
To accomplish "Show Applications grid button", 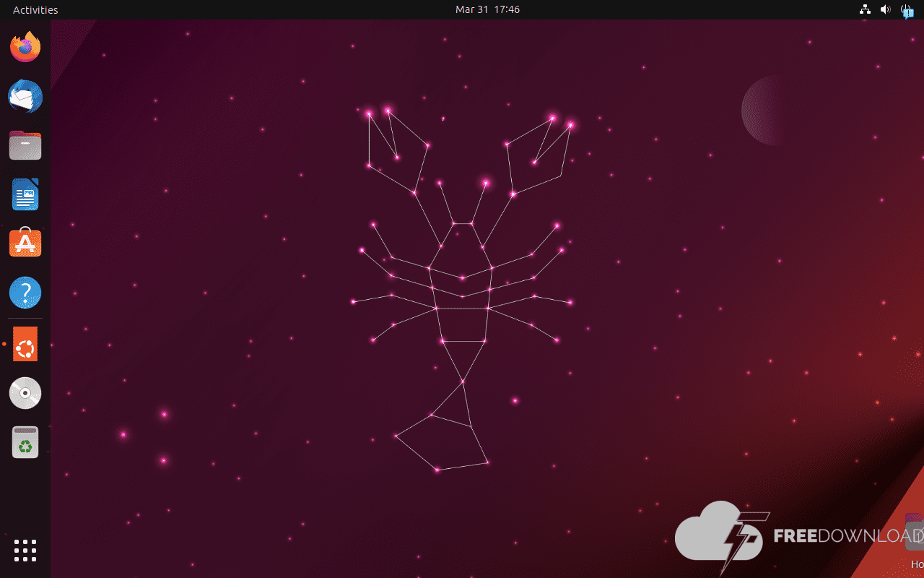I will pyautogui.click(x=25, y=550).
